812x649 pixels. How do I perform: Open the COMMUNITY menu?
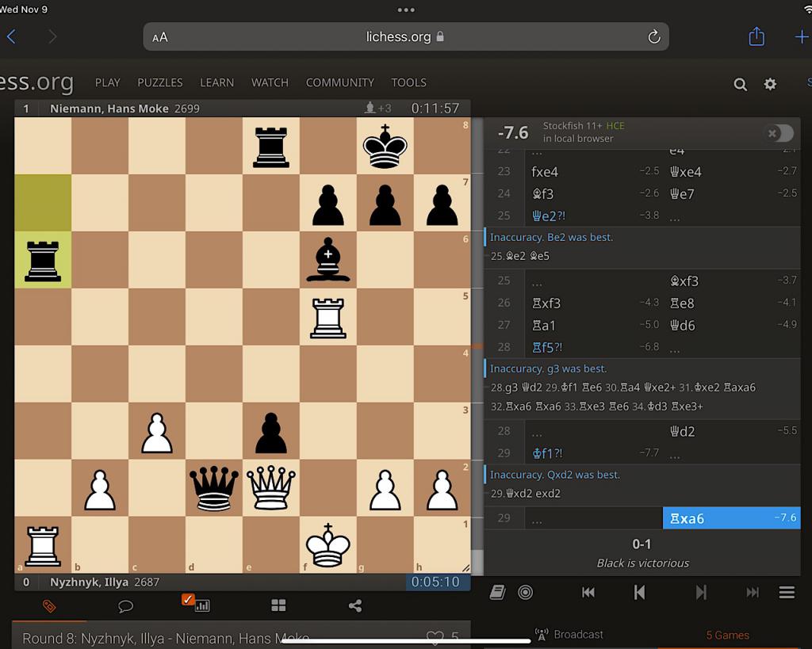point(339,82)
